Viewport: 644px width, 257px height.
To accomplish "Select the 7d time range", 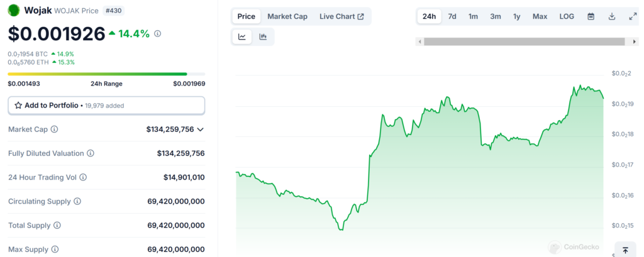I will pos(452,16).
